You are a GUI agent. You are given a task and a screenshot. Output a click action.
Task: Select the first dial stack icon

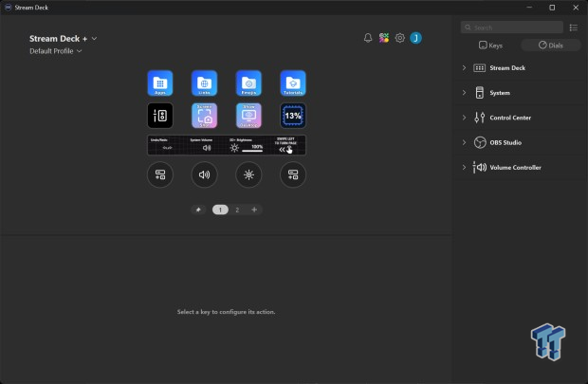pyautogui.click(x=160, y=174)
